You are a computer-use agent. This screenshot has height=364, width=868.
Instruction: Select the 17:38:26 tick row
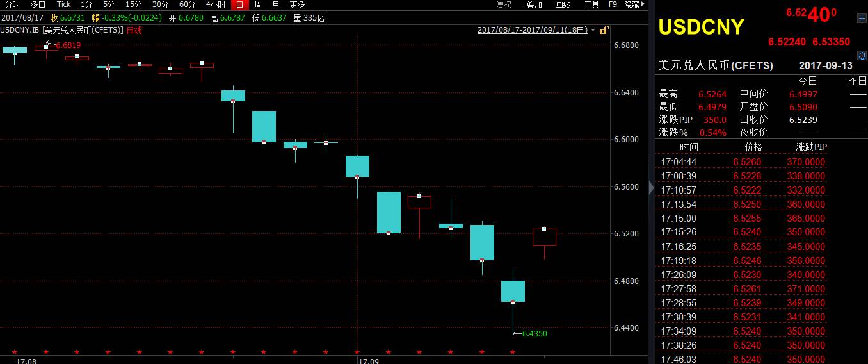point(743,345)
